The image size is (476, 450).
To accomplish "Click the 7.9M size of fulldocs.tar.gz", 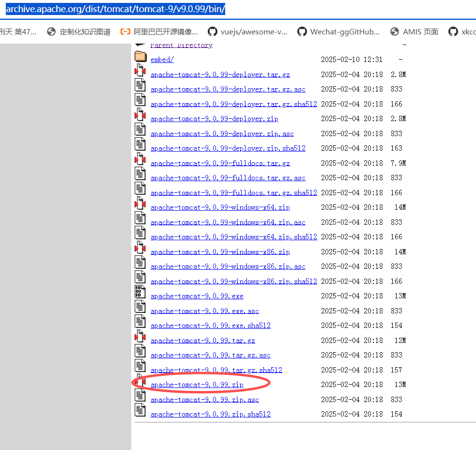I will (x=399, y=163).
